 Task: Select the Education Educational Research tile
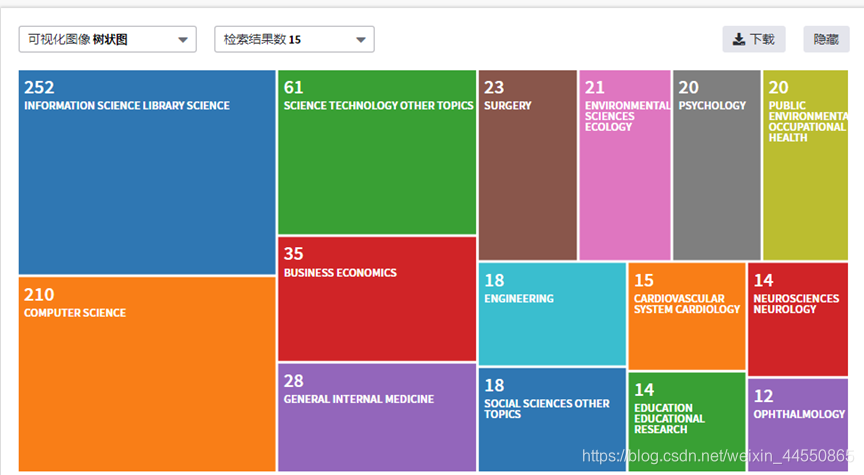click(x=687, y=422)
